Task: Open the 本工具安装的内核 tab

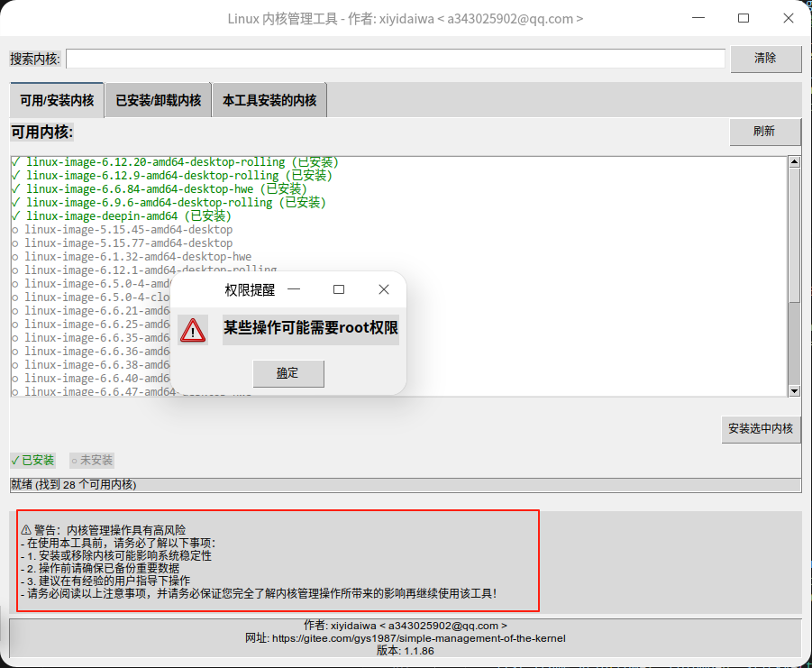Action: click(x=269, y=100)
